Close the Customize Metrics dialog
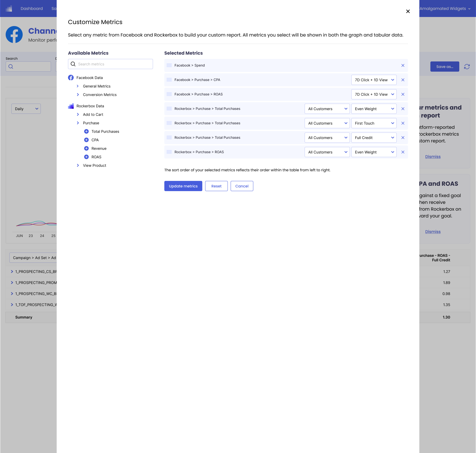 (408, 11)
